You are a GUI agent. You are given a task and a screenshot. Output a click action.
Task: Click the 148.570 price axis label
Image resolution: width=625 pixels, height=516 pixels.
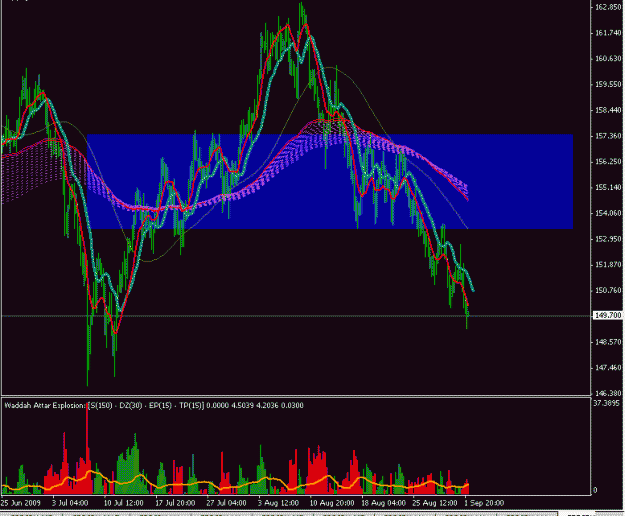(x=608, y=342)
